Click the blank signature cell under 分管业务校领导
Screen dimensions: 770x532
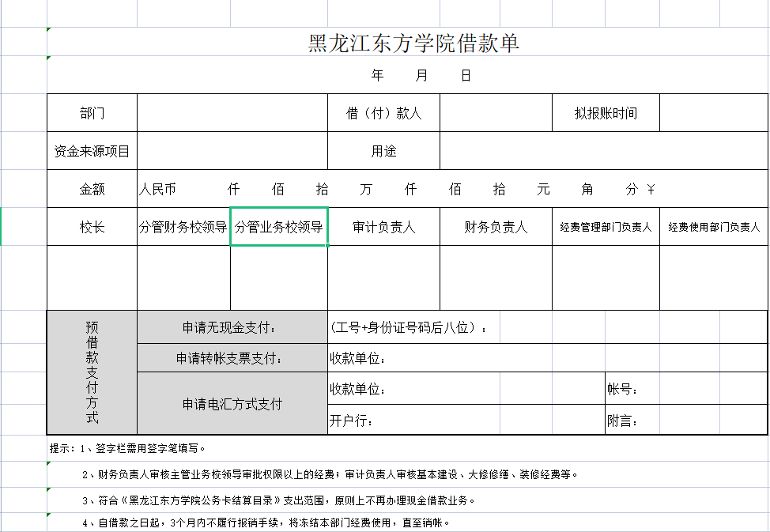click(279, 278)
